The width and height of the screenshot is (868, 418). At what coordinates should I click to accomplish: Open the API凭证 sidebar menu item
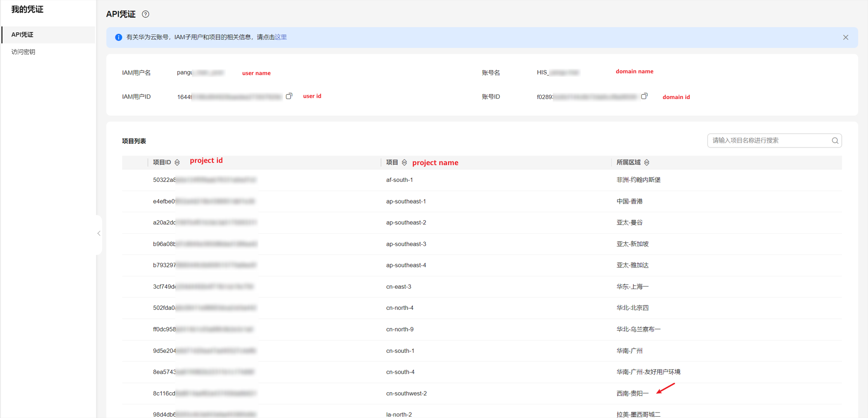tap(48, 35)
